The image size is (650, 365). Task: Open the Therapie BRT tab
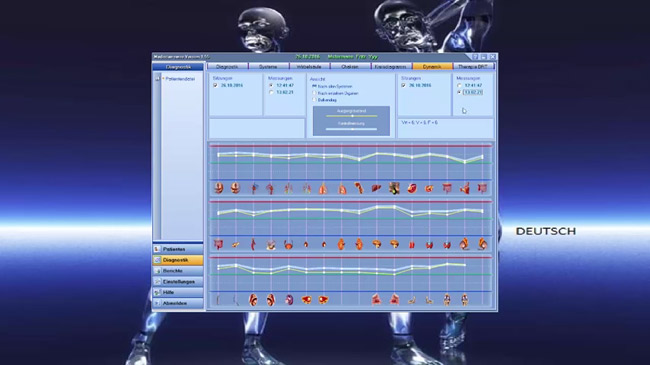473,66
